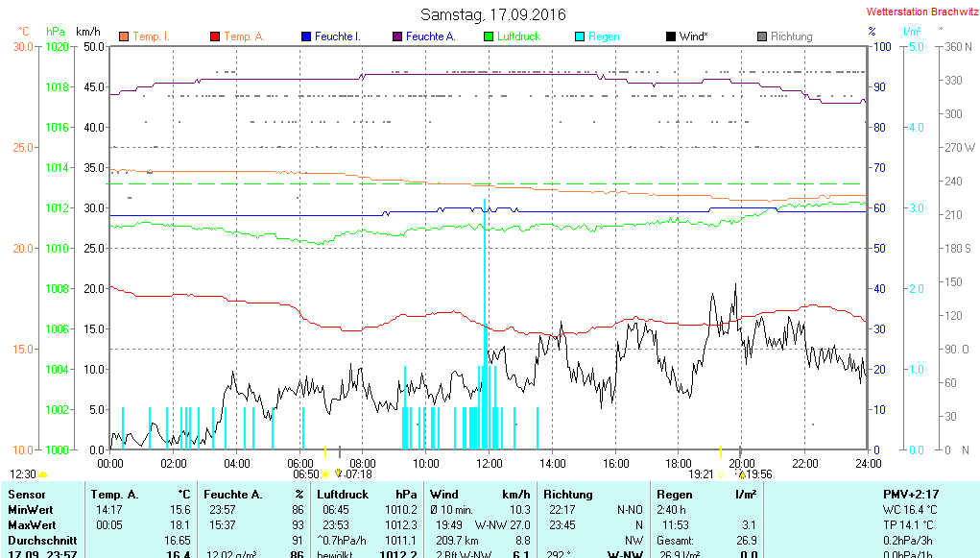Click the 20:00 time axis label
The width and height of the screenshot is (980, 558).
tap(742, 463)
